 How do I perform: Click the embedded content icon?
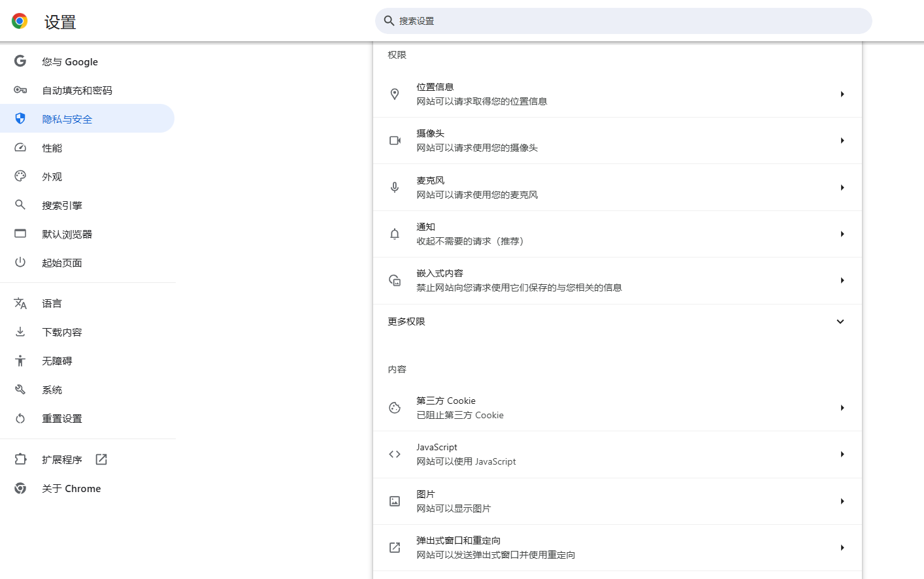pos(395,280)
